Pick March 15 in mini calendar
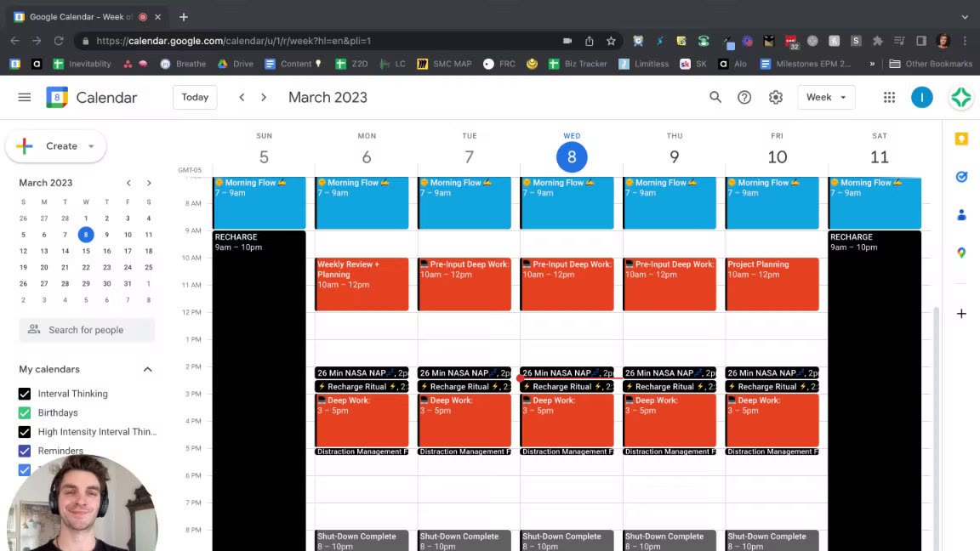Screen dimensions: 980x551 [x=86, y=251]
